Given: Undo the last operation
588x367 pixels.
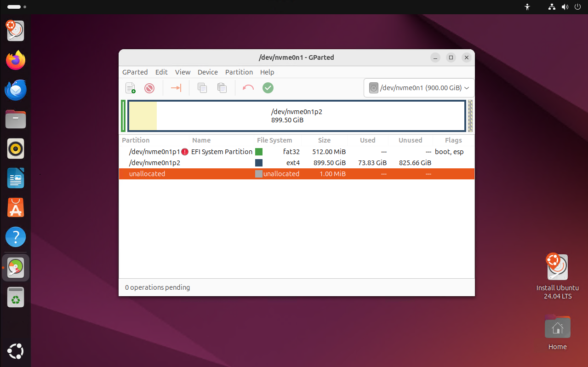Looking at the screenshot, I should pyautogui.click(x=248, y=88).
